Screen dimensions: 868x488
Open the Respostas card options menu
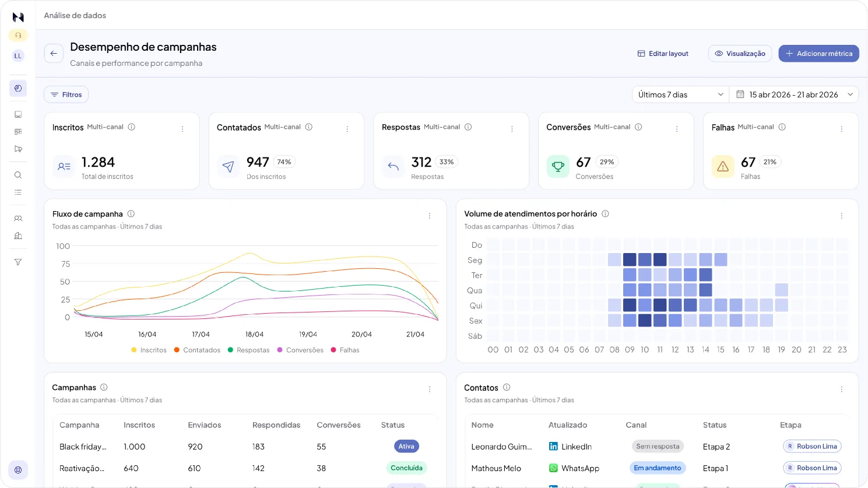click(512, 129)
